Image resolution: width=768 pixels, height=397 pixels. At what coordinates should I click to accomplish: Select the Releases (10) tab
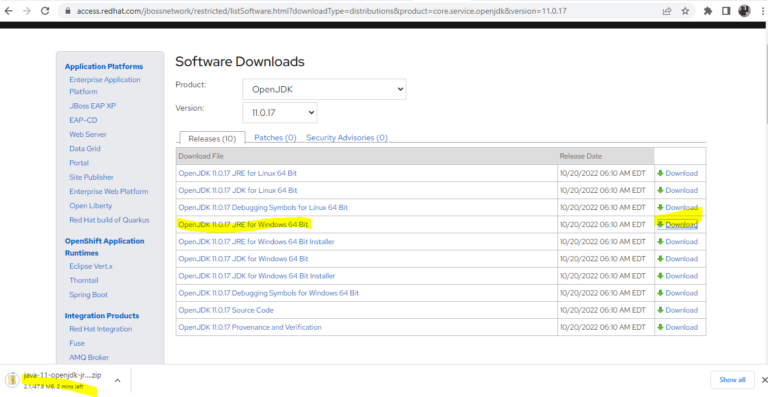point(212,139)
